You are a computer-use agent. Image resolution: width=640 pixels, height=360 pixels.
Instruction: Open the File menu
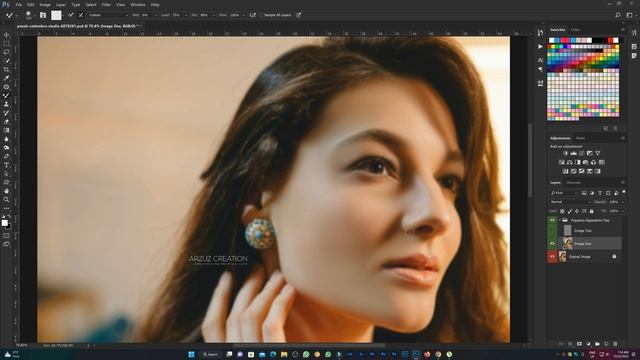click(18, 4)
